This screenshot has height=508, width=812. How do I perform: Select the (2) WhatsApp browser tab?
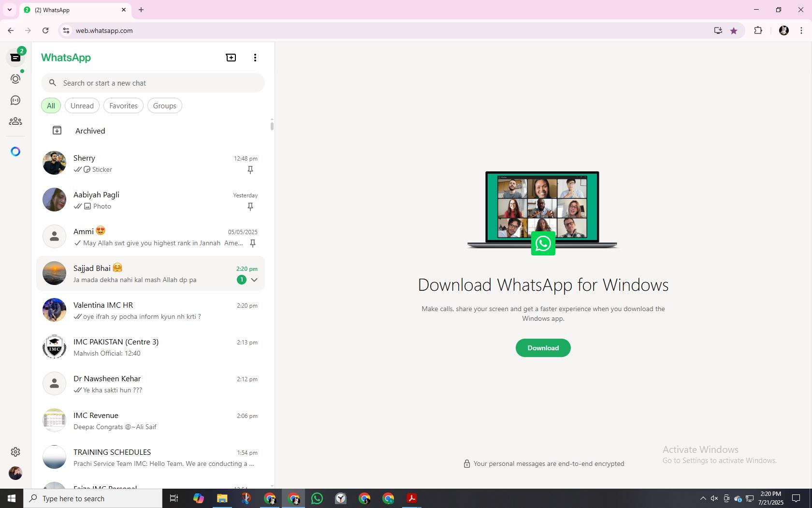[75, 10]
